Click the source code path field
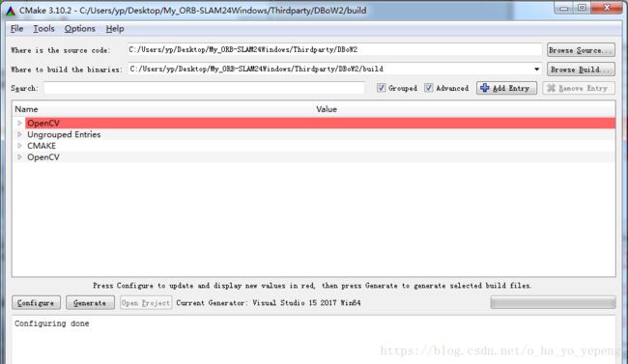 [x=334, y=49]
